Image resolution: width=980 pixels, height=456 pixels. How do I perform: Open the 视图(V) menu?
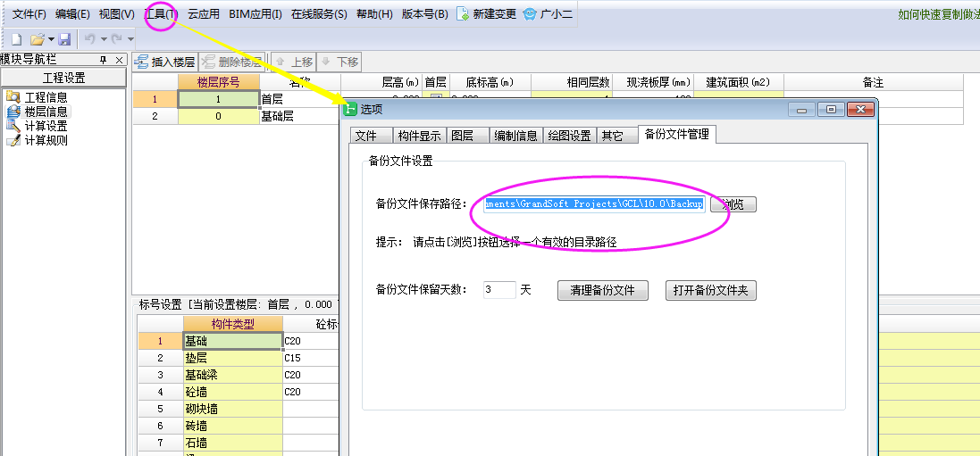(x=117, y=13)
